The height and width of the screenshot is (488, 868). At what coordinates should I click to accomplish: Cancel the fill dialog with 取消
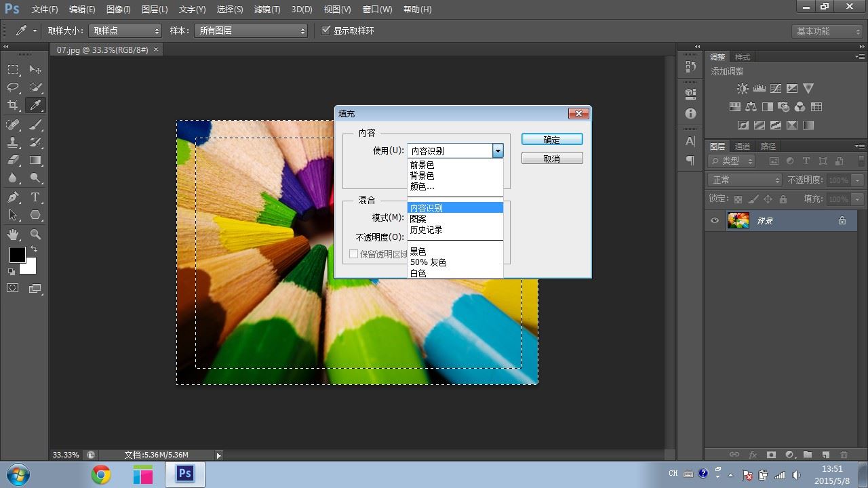pos(552,159)
